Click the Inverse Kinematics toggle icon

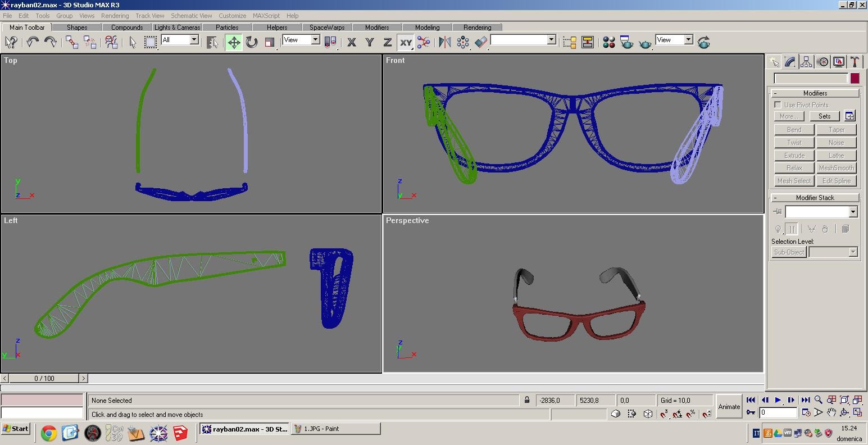tap(424, 42)
